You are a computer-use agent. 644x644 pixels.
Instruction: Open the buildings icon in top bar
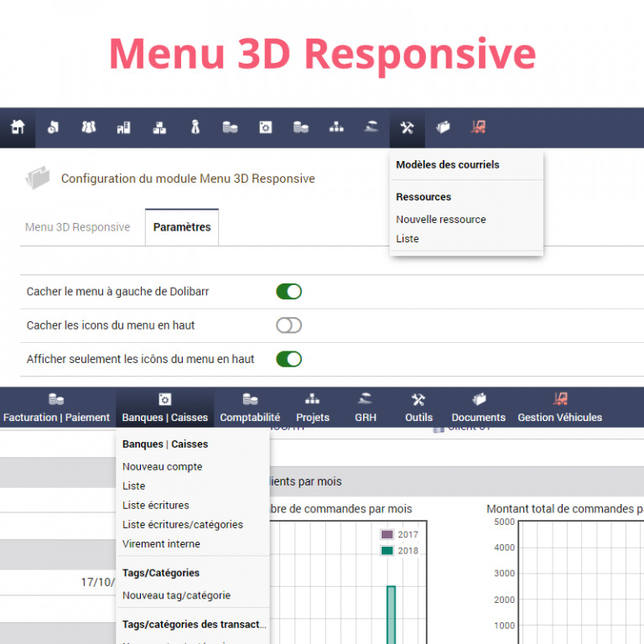pos(123,127)
